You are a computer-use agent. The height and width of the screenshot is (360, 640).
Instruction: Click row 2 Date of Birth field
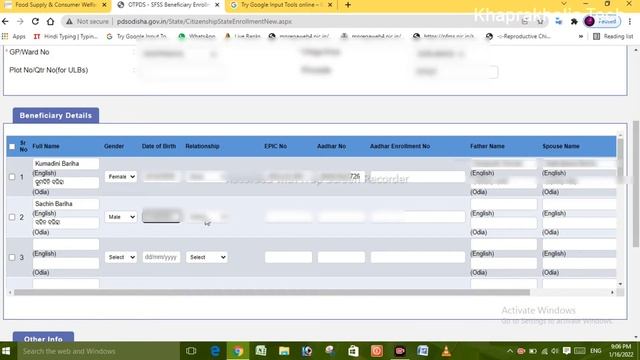[x=161, y=216]
